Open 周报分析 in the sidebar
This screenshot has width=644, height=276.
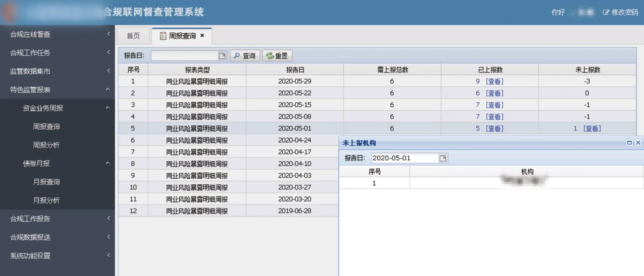pos(46,145)
